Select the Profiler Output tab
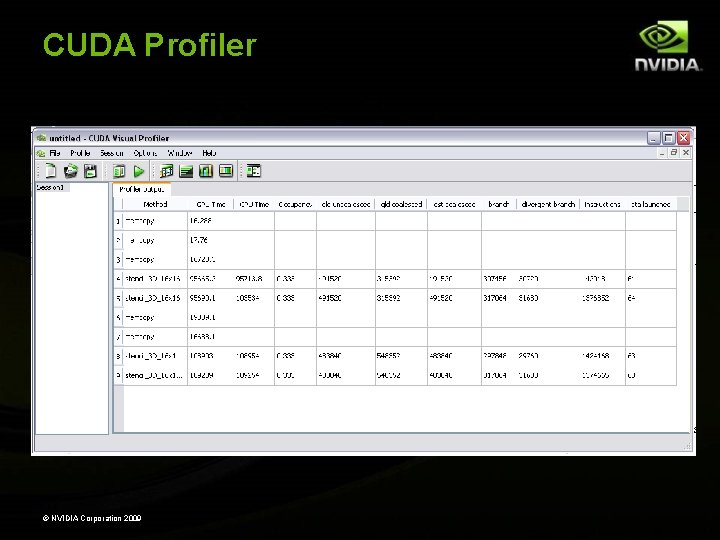The width and height of the screenshot is (720, 540). point(141,189)
